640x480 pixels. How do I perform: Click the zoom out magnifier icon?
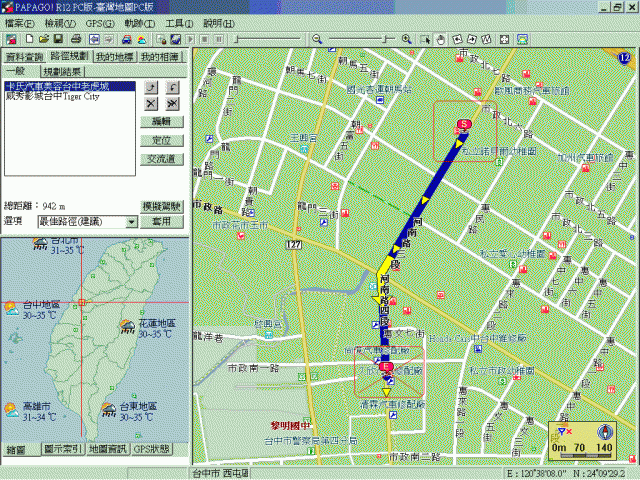[317, 39]
